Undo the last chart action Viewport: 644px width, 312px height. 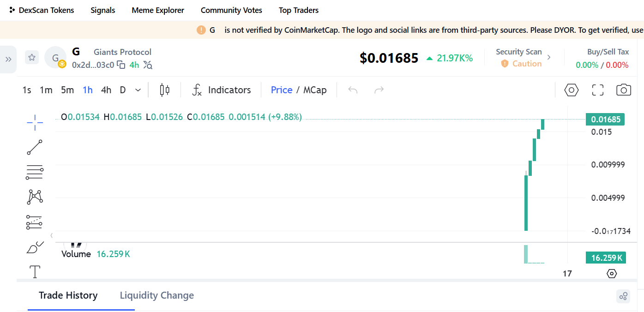coord(353,90)
